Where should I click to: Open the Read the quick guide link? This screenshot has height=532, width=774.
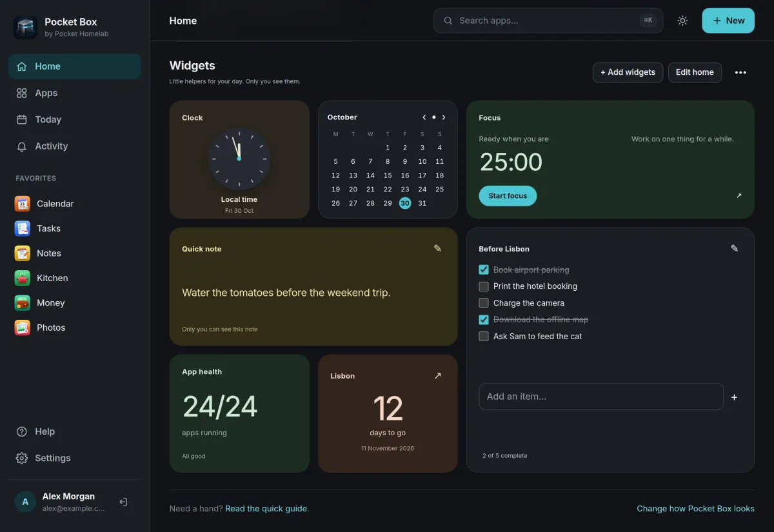click(x=266, y=509)
